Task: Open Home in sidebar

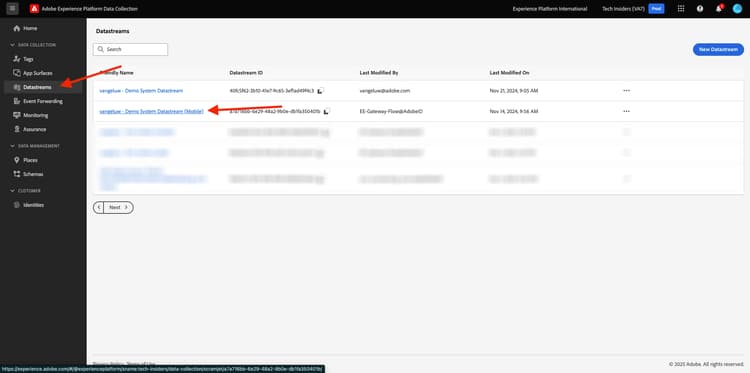Action: [30, 29]
